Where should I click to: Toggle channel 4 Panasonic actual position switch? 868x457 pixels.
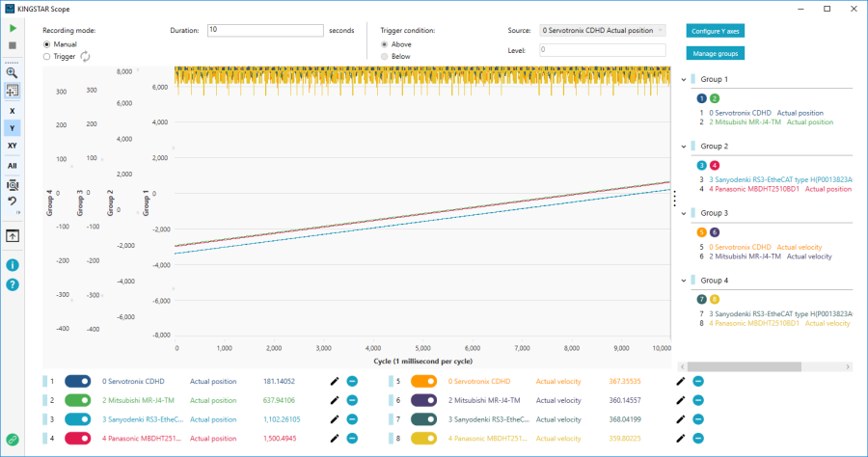click(79, 439)
